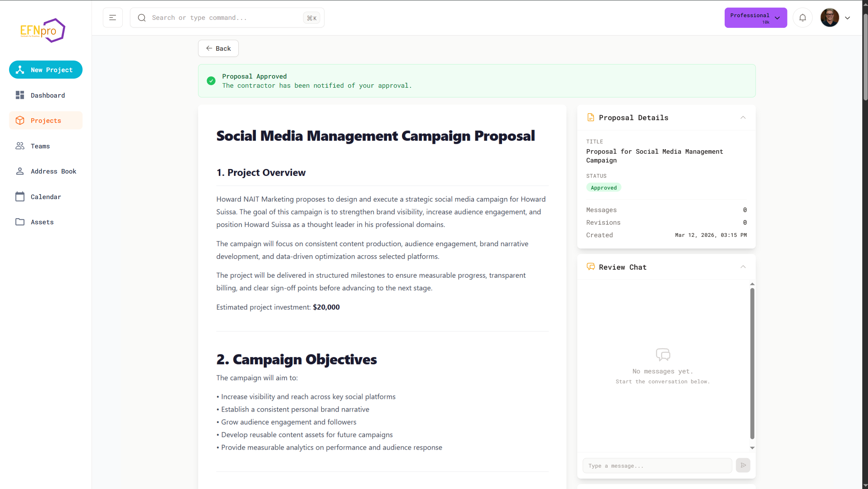Viewport: 868px width, 489px height.
Task: Click the empty chat placeholder icon
Action: [x=663, y=355]
